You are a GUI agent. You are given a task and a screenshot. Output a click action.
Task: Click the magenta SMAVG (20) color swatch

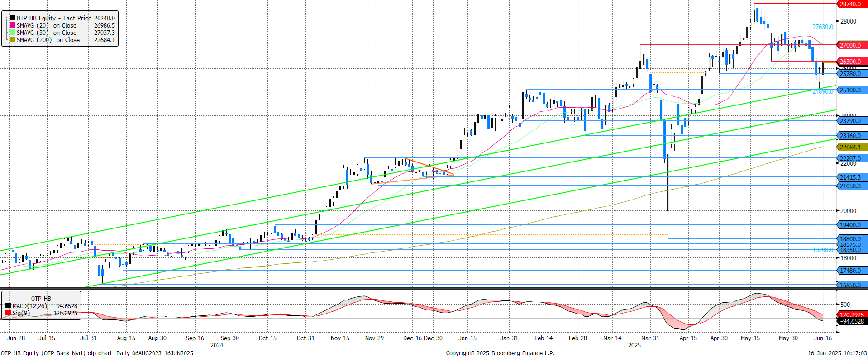point(12,25)
